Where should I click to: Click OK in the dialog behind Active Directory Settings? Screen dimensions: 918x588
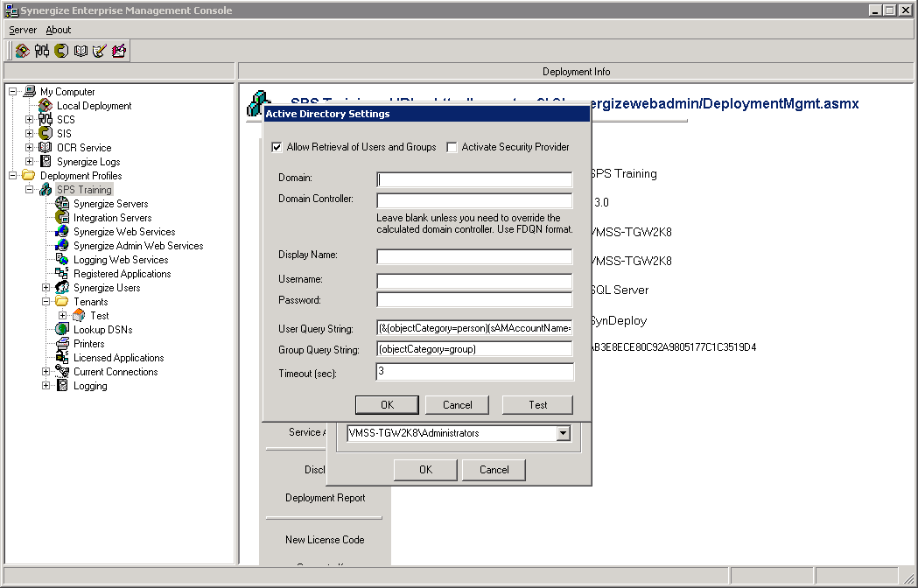click(425, 470)
